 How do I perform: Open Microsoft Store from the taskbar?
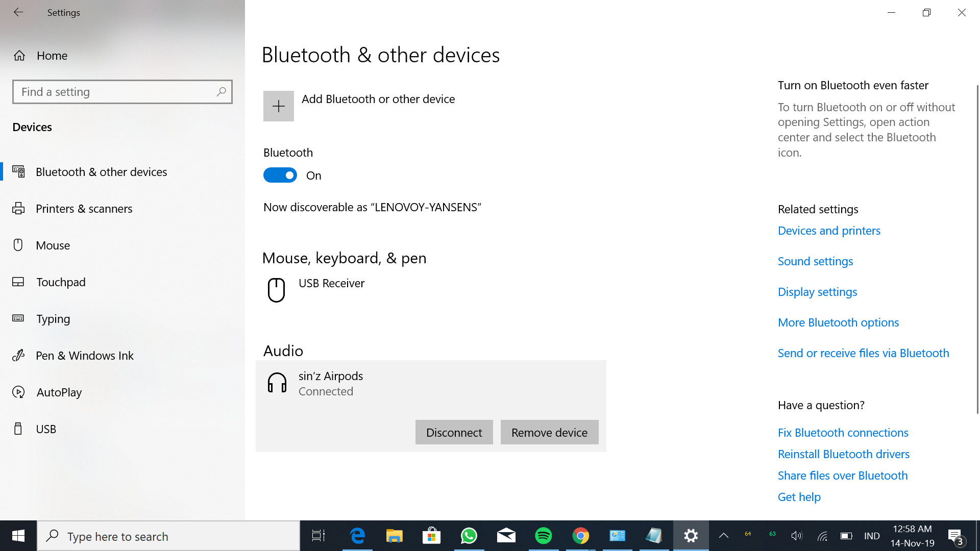click(x=432, y=536)
